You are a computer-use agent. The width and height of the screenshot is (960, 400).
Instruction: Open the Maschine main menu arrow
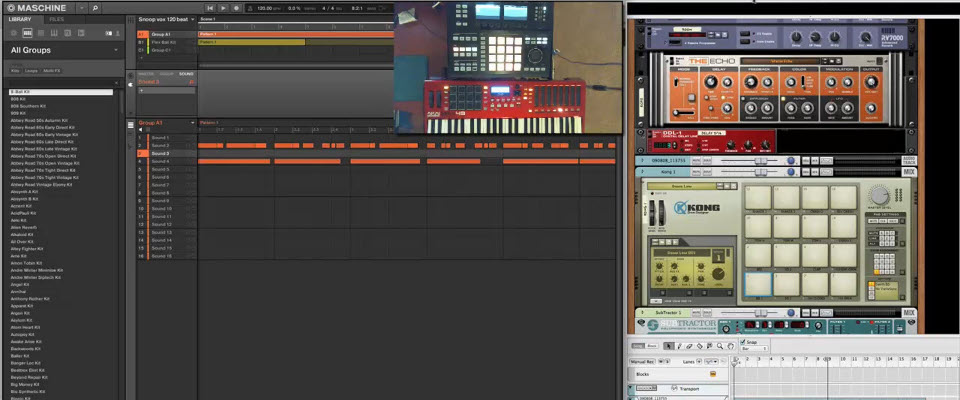tap(81, 8)
